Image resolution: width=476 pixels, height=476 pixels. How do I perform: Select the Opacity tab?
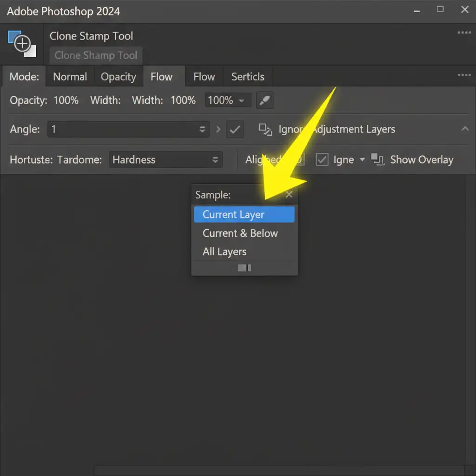tap(119, 77)
